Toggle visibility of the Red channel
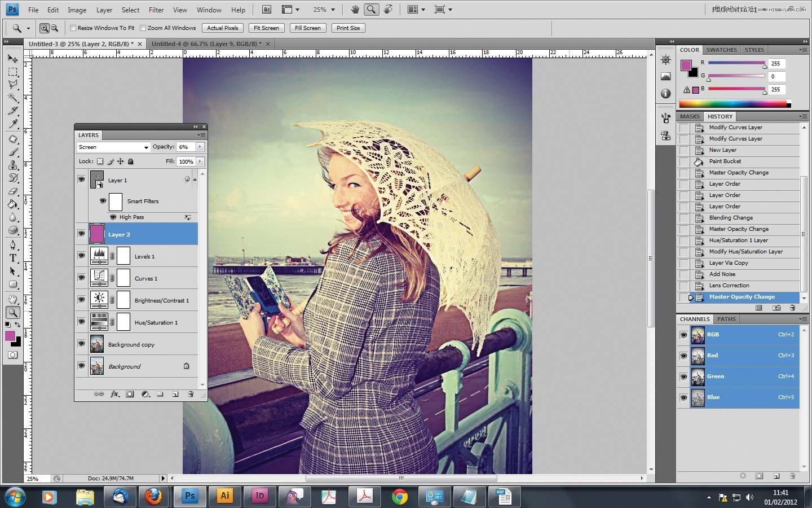The width and height of the screenshot is (812, 508). [683, 356]
